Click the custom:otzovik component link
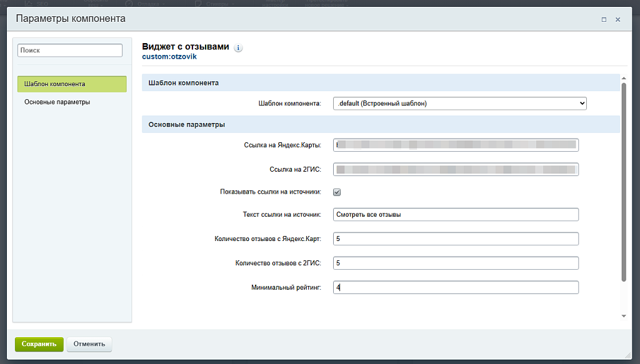 click(x=169, y=57)
